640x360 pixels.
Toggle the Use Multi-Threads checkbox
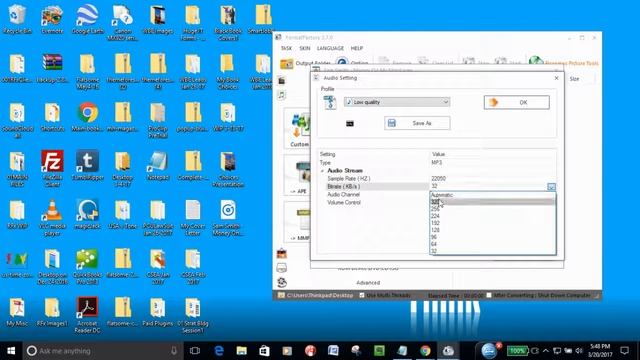[362, 295]
